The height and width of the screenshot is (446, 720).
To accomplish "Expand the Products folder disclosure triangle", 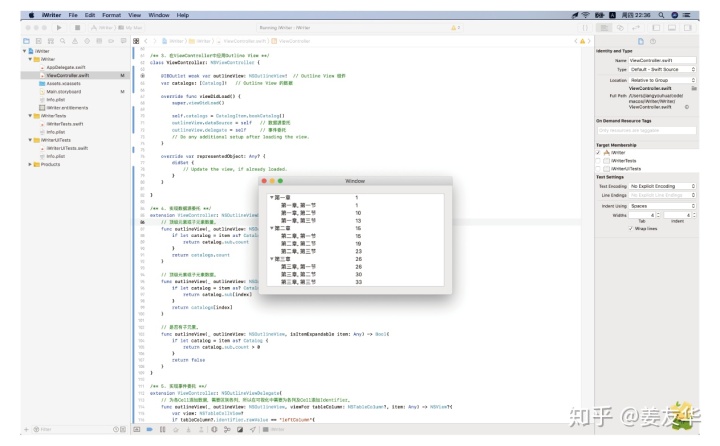I will click(30, 164).
